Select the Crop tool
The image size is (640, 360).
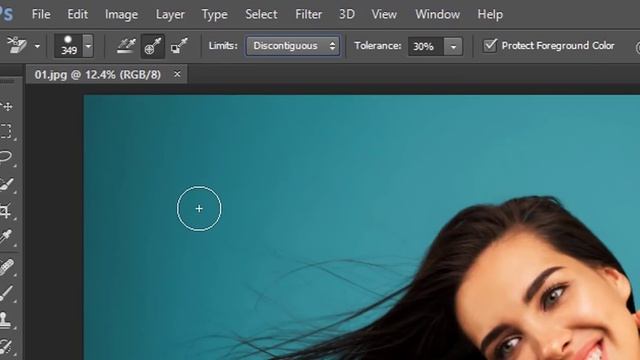point(6,211)
